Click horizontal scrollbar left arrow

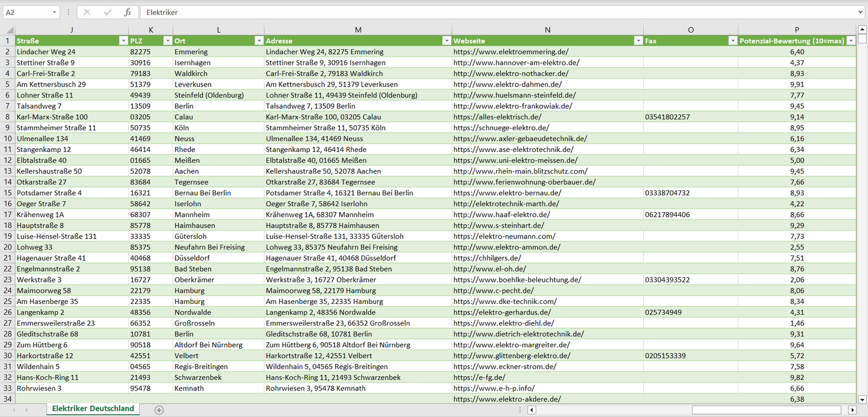[x=532, y=410]
